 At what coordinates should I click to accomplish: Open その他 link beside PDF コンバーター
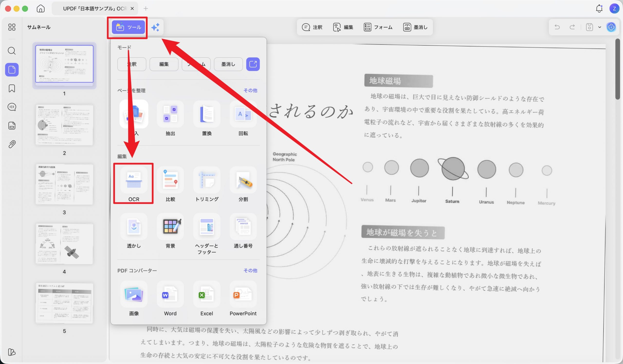coord(250,271)
